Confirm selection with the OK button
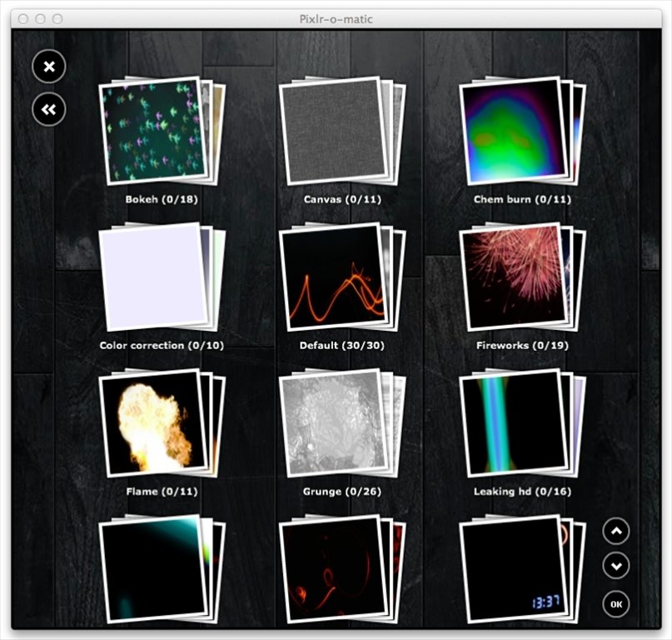 click(616, 604)
